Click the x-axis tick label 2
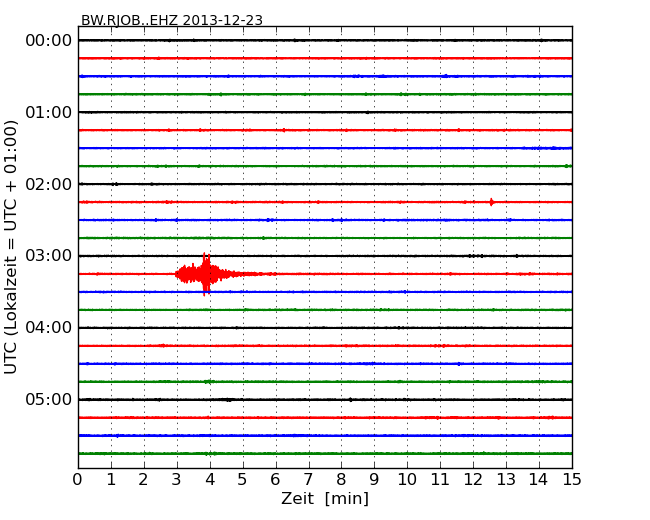Screen dimensions: 650x520 pos(144,480)
